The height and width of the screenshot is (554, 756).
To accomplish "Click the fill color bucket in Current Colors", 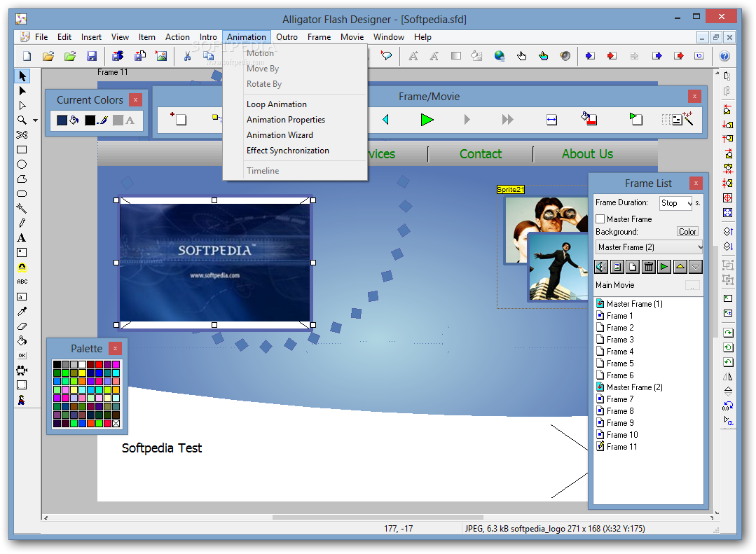I will pos(74,120).
